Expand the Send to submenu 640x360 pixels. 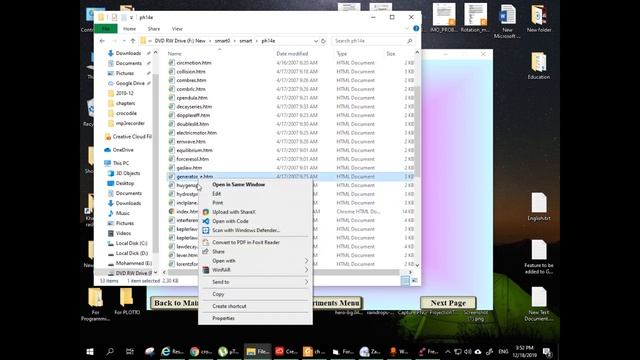tap(256, 282)
